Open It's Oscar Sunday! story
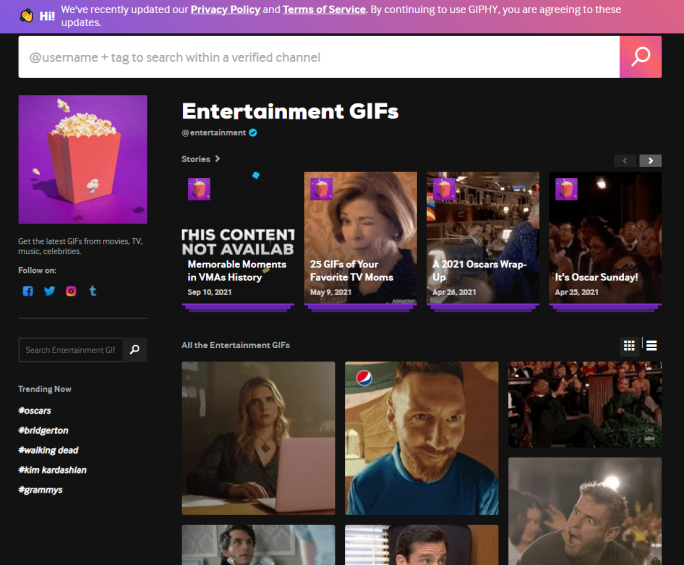Viewport: 684px width, 565px height. 605,239
